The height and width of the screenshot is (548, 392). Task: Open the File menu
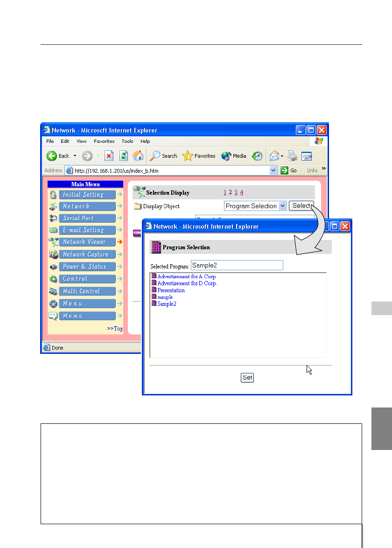pyautogui.click(x=50, y=141)
